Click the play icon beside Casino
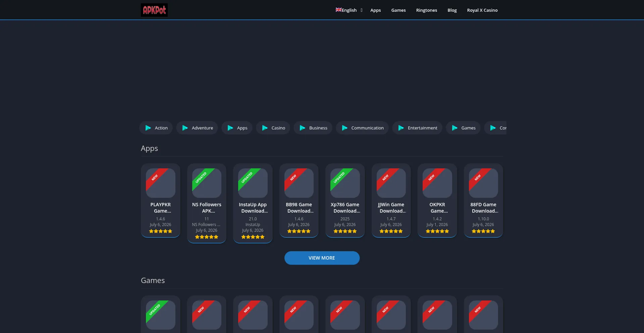 coord(265,128)
